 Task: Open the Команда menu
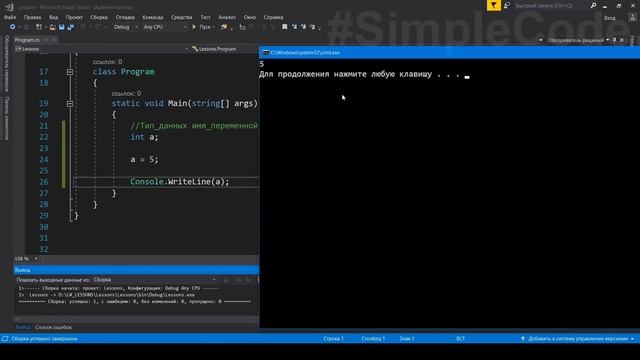coord(153,17)
